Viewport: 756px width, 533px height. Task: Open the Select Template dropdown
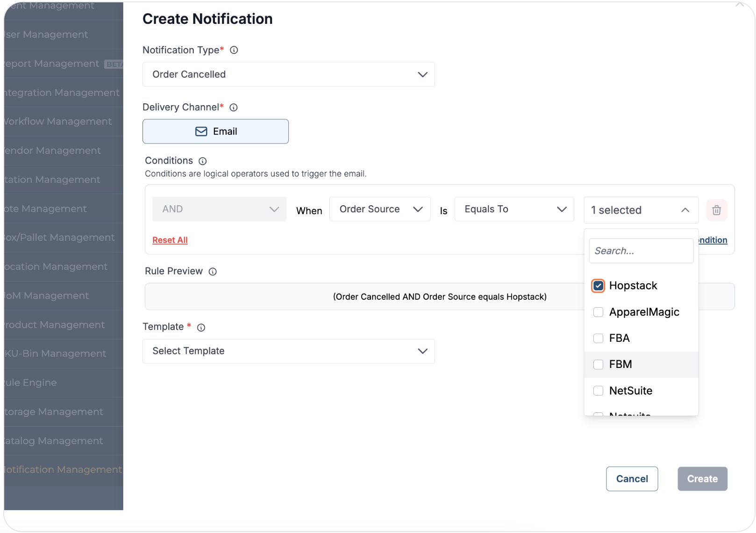click(288, 351)
